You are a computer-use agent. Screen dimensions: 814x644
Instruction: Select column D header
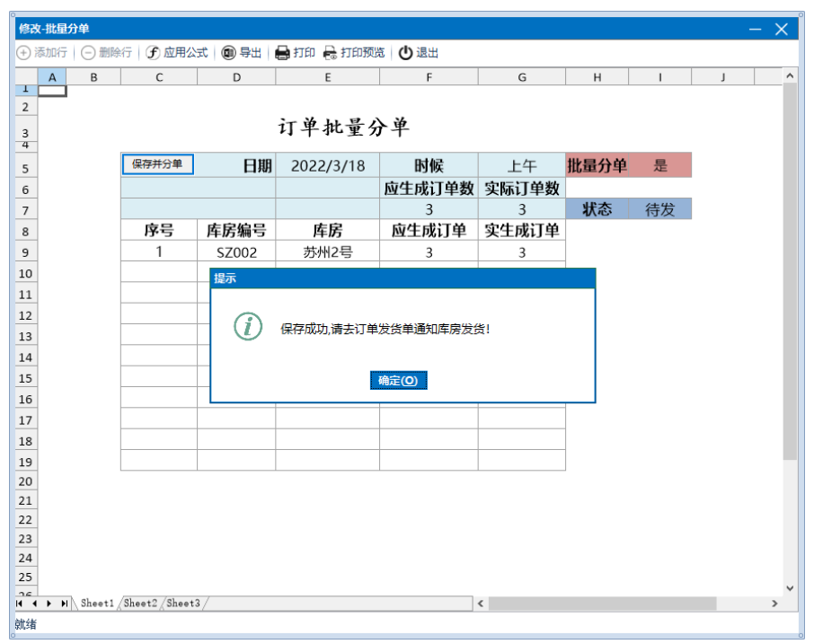tap(236, 77)
